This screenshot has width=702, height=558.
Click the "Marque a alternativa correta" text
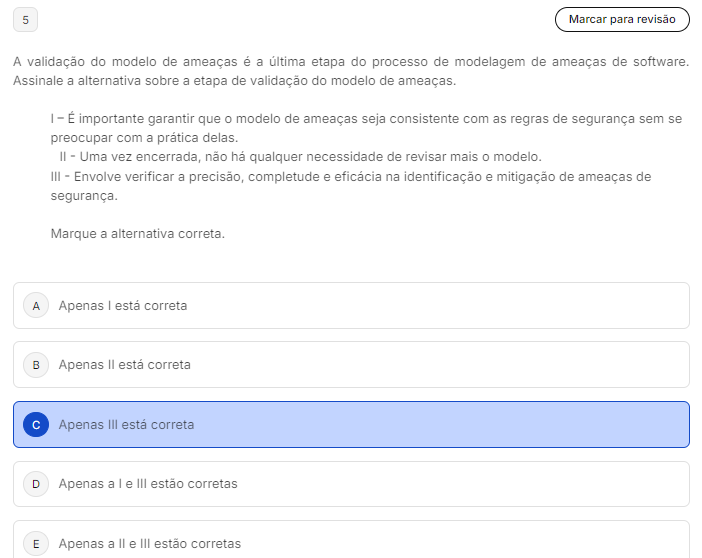(137, 234)
